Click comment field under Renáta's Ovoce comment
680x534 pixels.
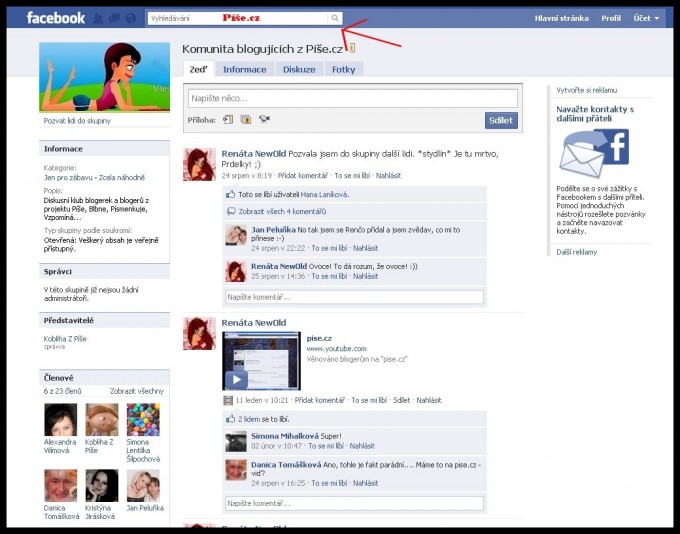click(354, 297)
